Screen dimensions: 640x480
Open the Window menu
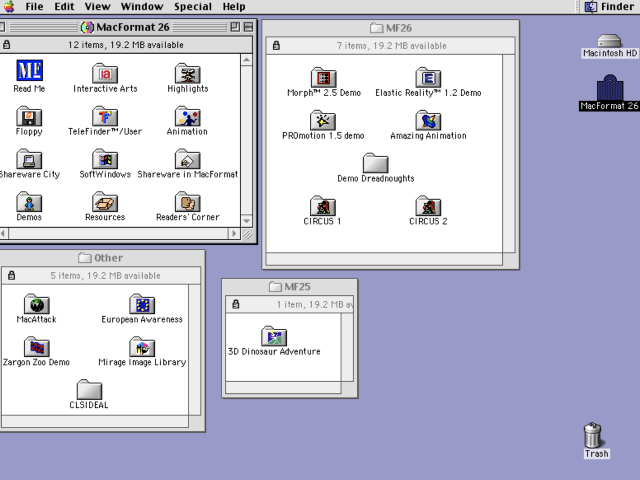tap(142, 7)
